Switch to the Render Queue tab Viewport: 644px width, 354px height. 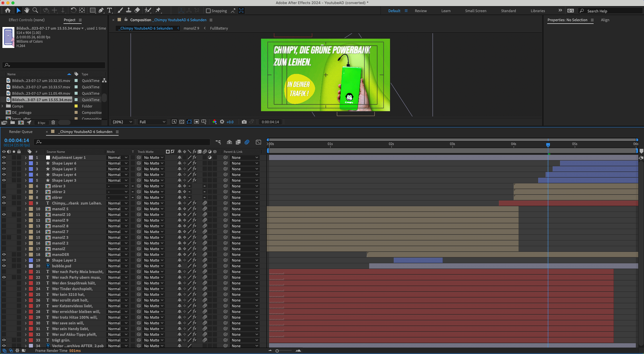21,132
